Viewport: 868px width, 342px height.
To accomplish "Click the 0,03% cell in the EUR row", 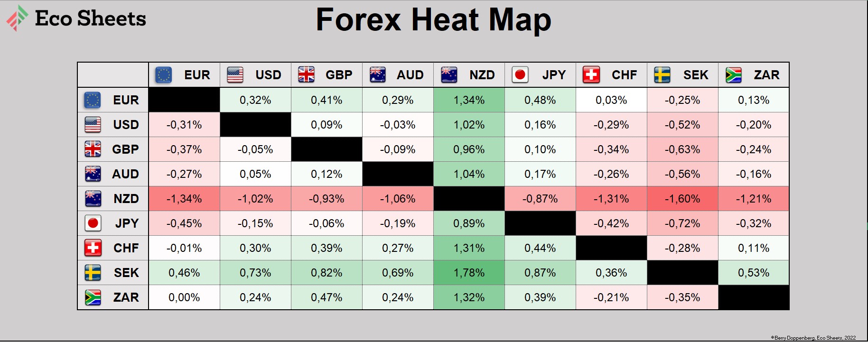I will click(x=611, y=100).
